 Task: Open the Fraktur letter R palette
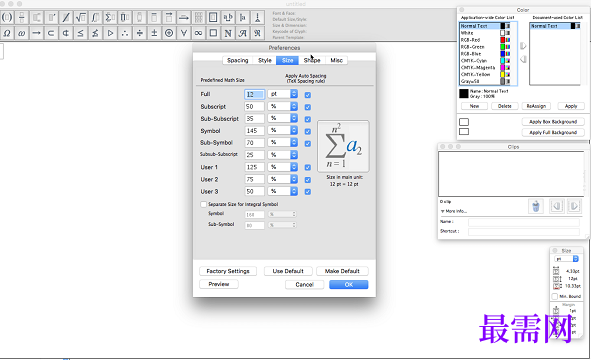[257, 33]
